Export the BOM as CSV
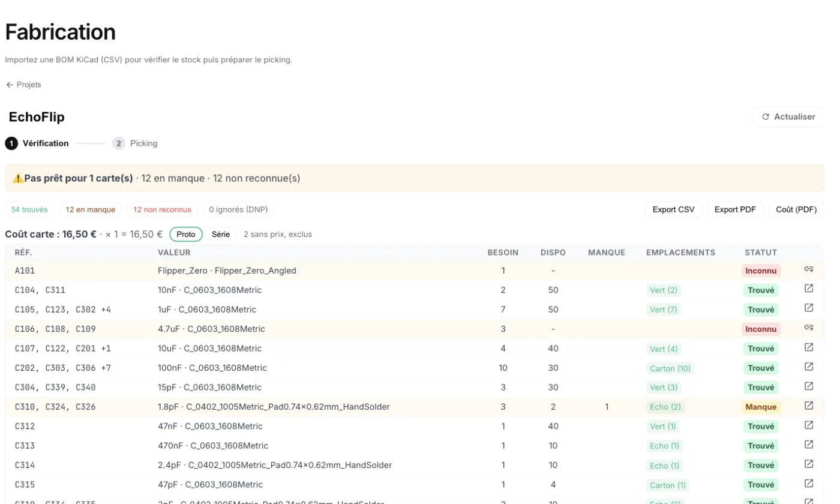The width and height of the screenshot is (840, 504). (x=673, y=209)
